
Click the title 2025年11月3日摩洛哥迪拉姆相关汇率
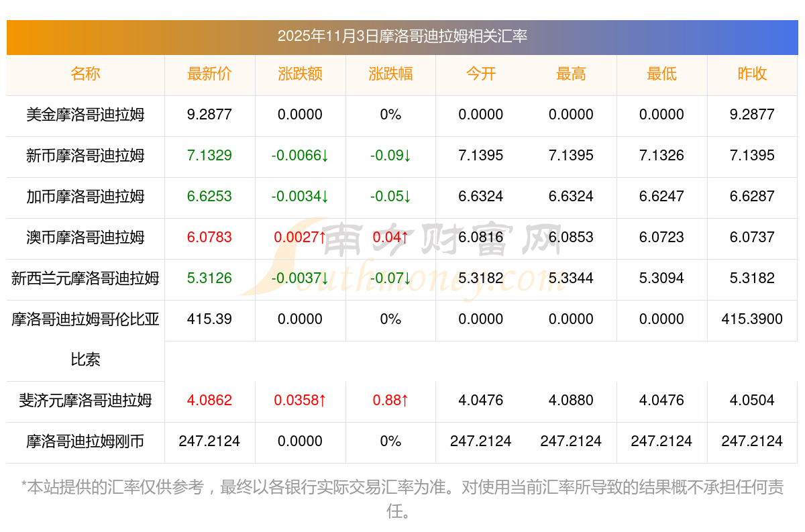(x=402, y=36)
